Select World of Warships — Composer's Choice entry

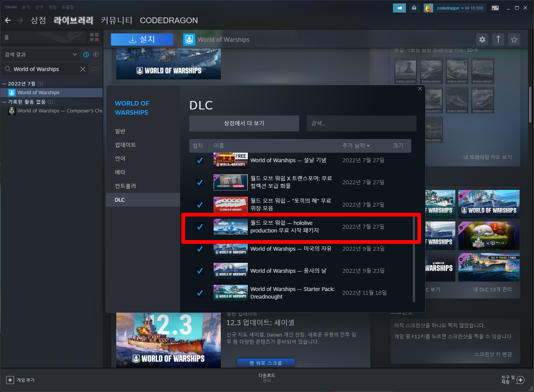[x=52, y=111]
